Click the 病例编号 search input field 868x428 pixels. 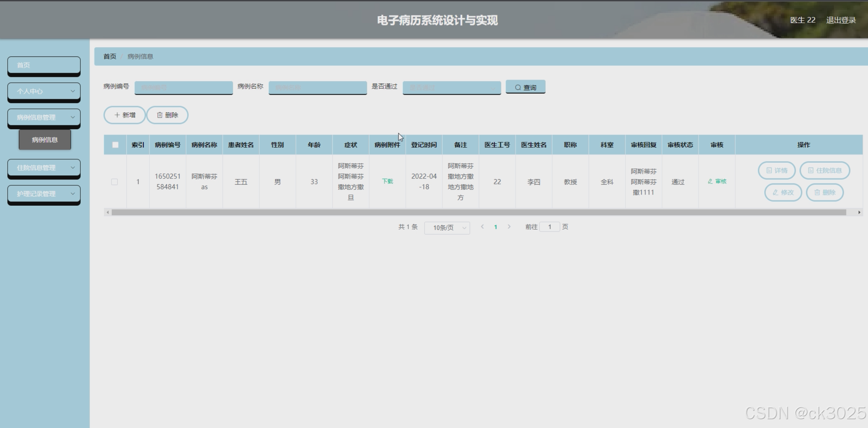click(x=183, y=87)
